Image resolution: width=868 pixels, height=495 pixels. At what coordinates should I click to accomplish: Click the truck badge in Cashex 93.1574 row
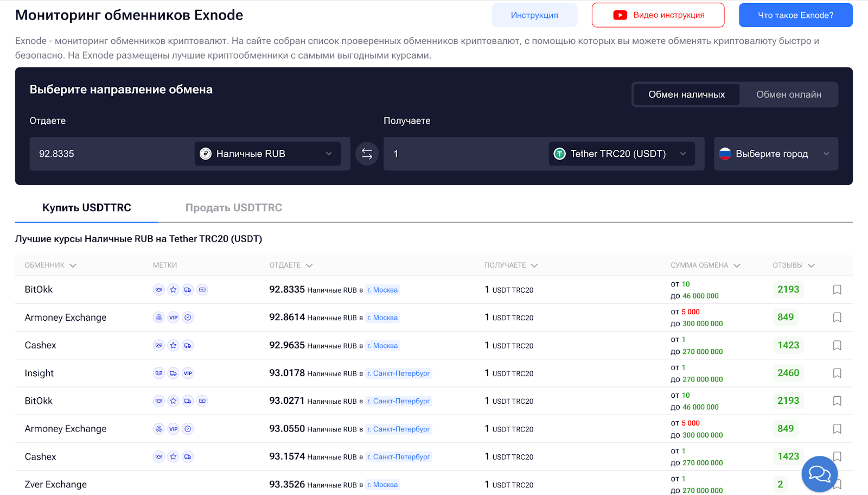188,457
